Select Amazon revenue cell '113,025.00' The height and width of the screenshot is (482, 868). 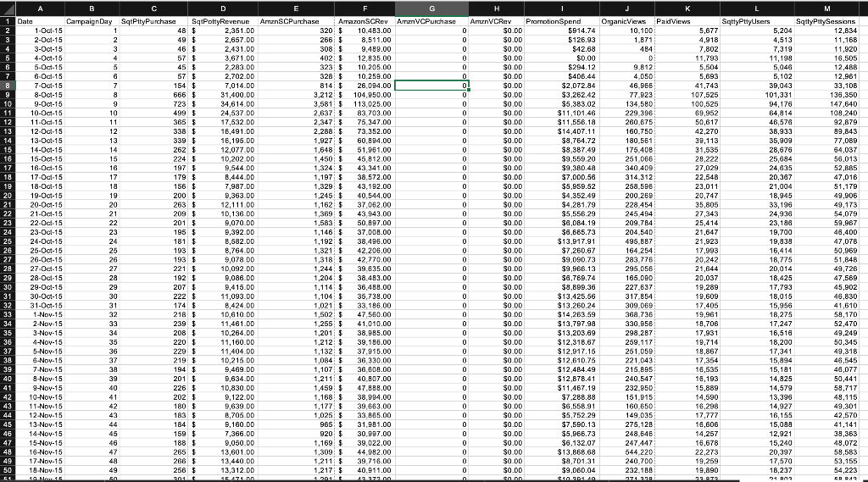tap(364, 103)
